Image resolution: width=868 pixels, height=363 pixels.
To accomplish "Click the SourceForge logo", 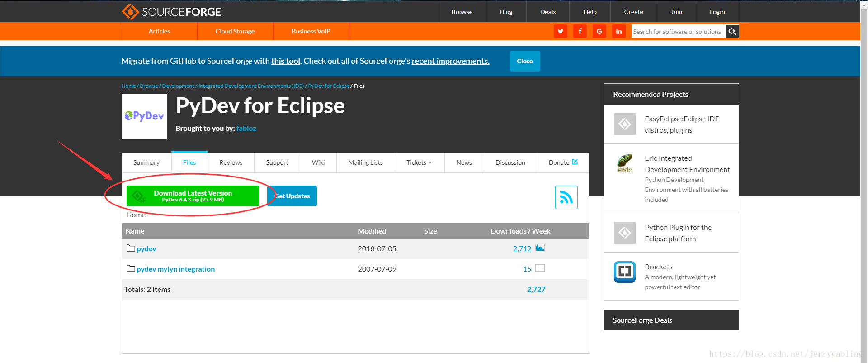I will pyautogui.click(x=171, y=12).
